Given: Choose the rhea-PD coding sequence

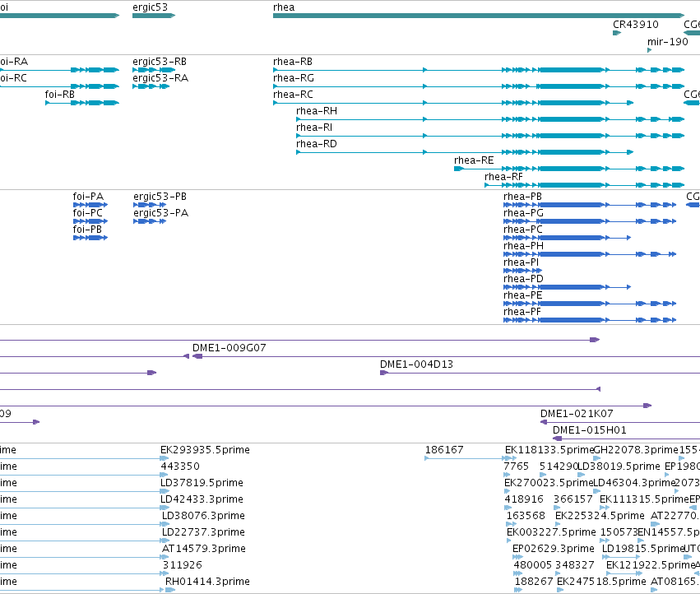Looking at the screenshot, I should tap(567, 287).
